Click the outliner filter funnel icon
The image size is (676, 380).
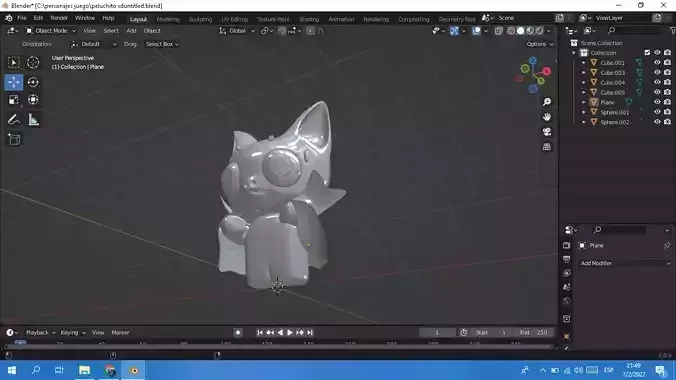(x=672, y=30)
